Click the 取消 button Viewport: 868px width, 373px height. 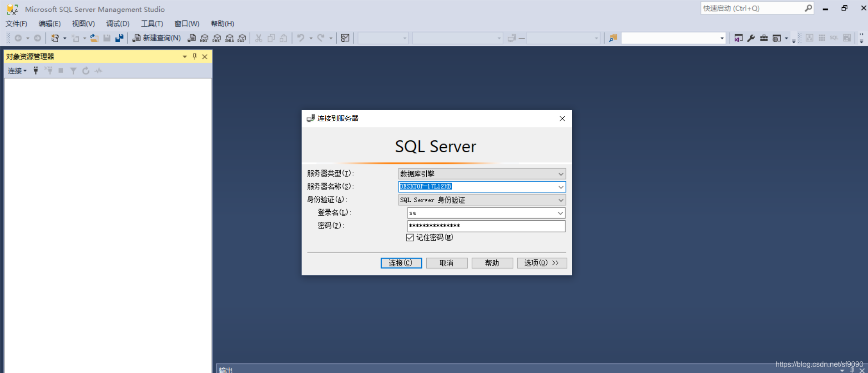pyautogui.click(x=447, y=263)
